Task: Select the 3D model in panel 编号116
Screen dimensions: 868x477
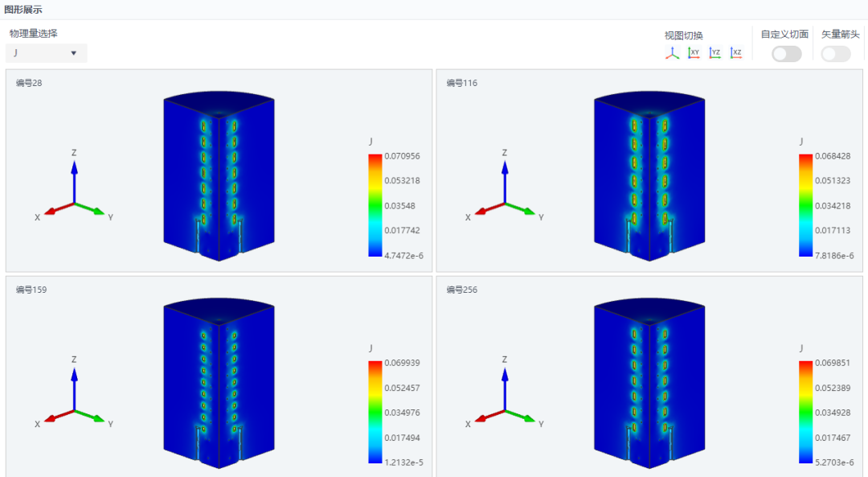Action: point(649,176)
